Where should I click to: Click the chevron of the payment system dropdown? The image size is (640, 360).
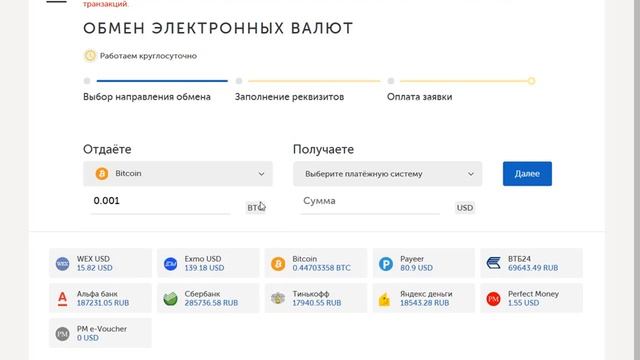[471, 174]
